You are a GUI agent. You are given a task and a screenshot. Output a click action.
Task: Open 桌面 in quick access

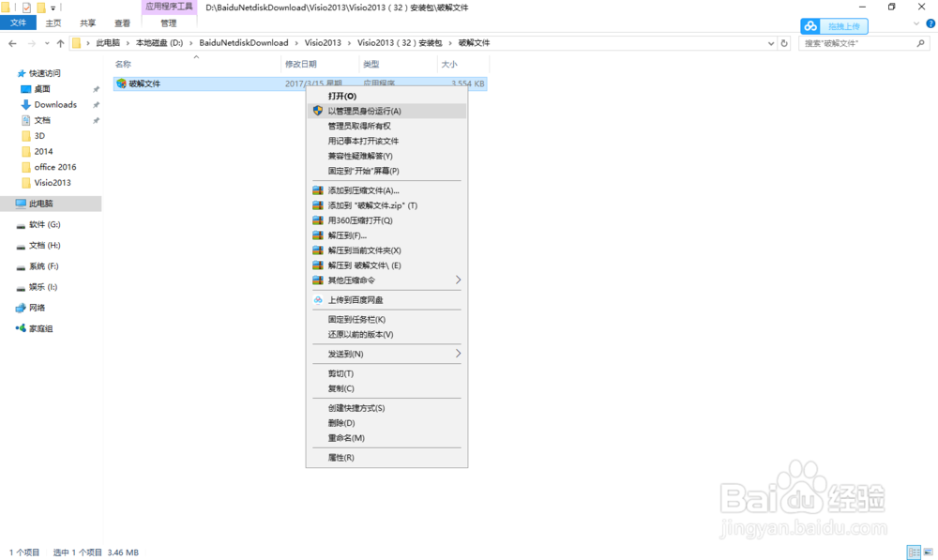[x=42, y=89]
